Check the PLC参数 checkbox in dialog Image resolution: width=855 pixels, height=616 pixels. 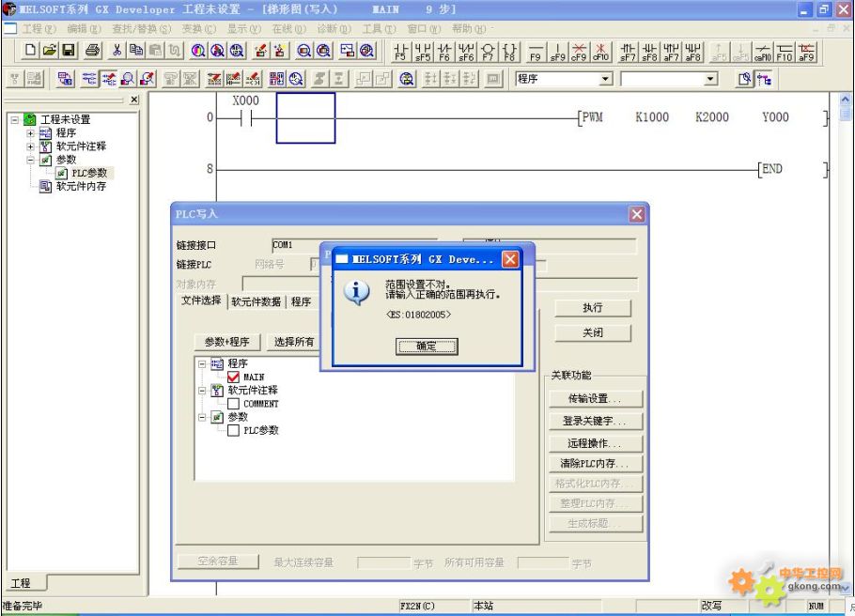pyautogui.click(x=233, y=430)
